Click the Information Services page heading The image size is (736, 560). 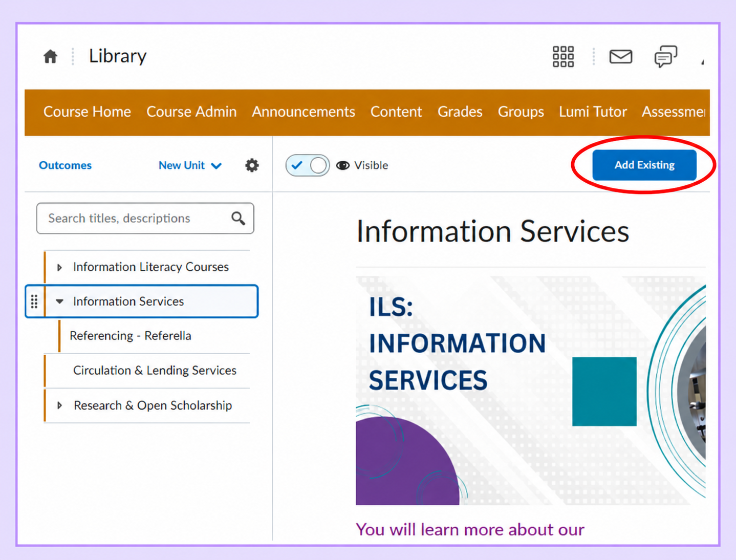click(x=492, y=231)
